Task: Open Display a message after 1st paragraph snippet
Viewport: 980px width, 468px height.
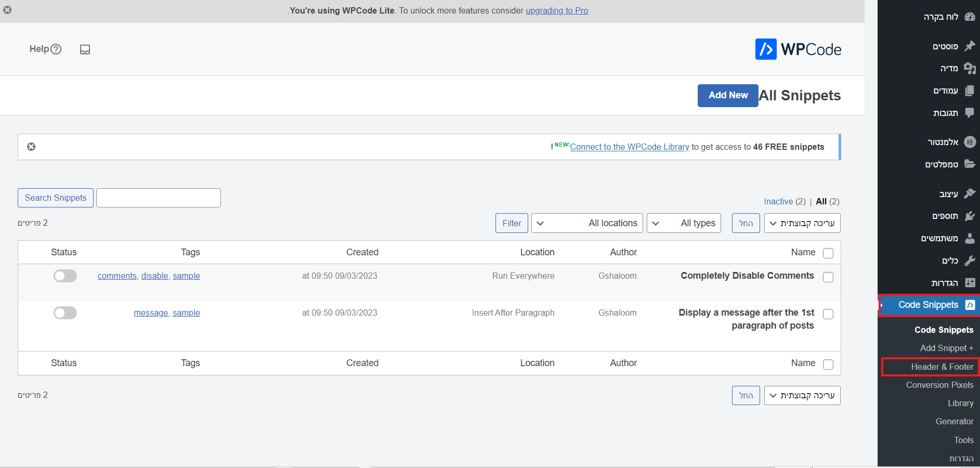Action: [747, 319]
